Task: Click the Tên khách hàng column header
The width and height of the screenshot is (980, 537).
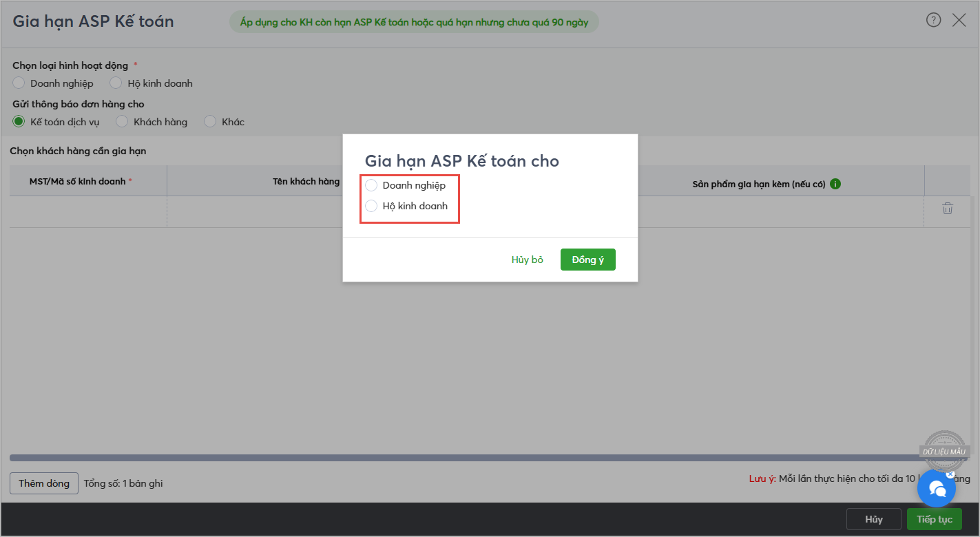Action: [x=306, y=181]
